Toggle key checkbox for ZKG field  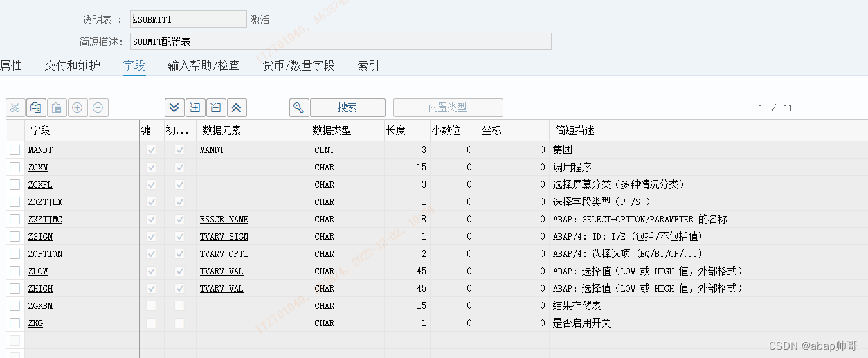(151, 323)
